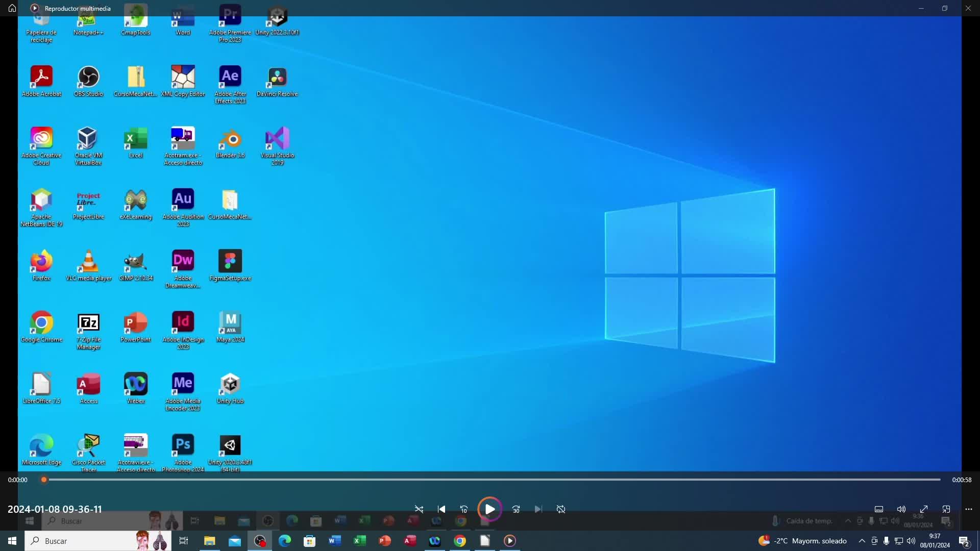Go to the previous track
The width and height of the screenshot is (980, 551).
442,509
